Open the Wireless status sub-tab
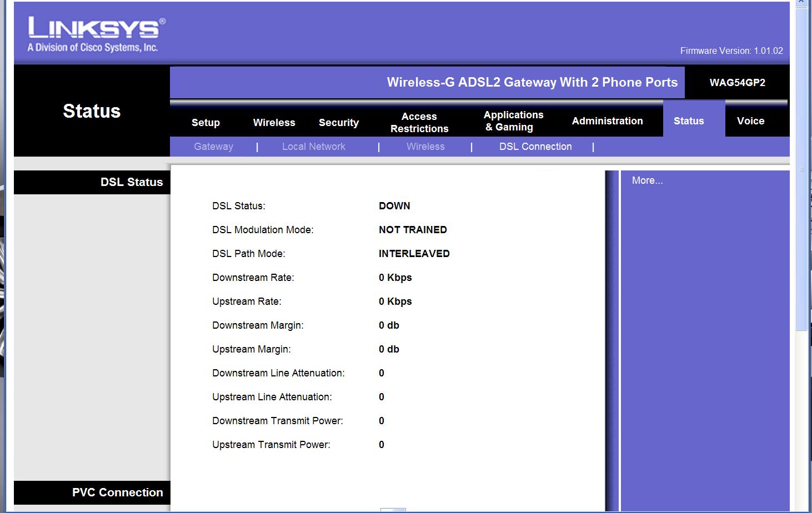Viewport: 812px width, 513px height. (425, 147)
